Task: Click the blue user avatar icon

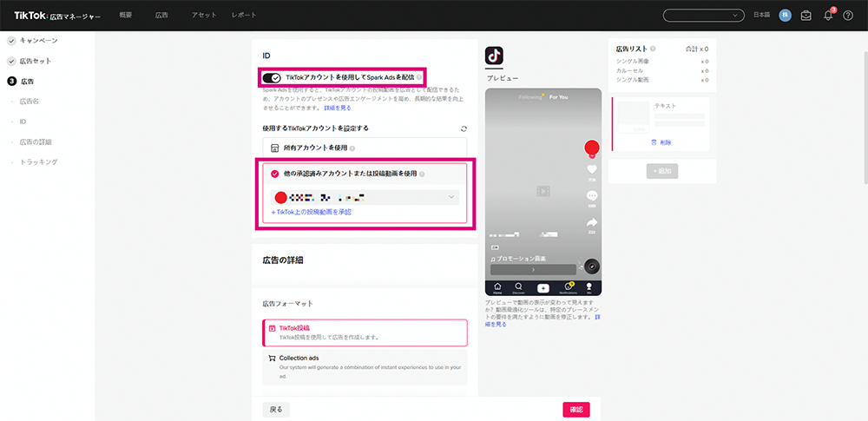Action: [785, 16]
